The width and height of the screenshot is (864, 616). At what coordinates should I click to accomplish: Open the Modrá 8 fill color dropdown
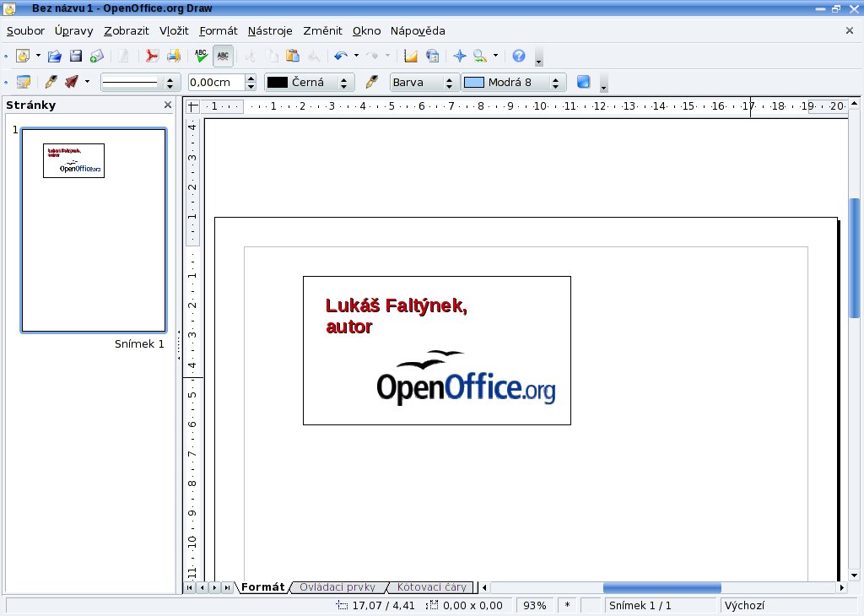[x=514, y=83]
